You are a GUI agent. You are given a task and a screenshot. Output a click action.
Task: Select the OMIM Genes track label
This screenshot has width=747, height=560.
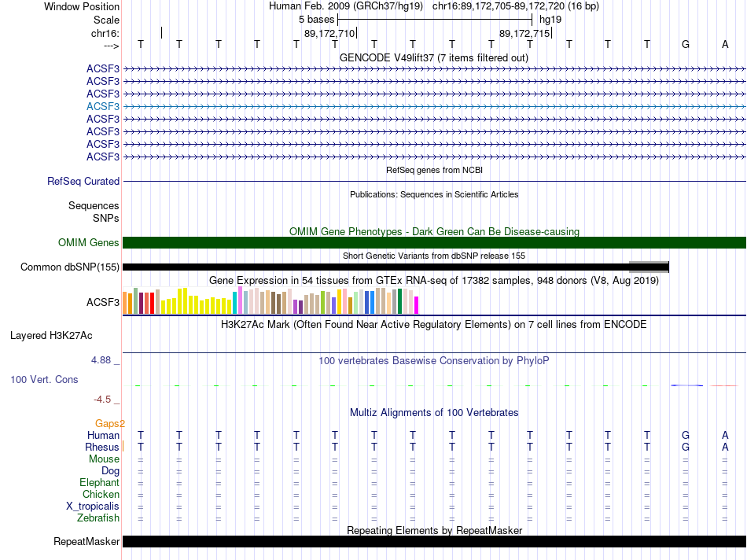pyautogui.click(x=89, y=242)
